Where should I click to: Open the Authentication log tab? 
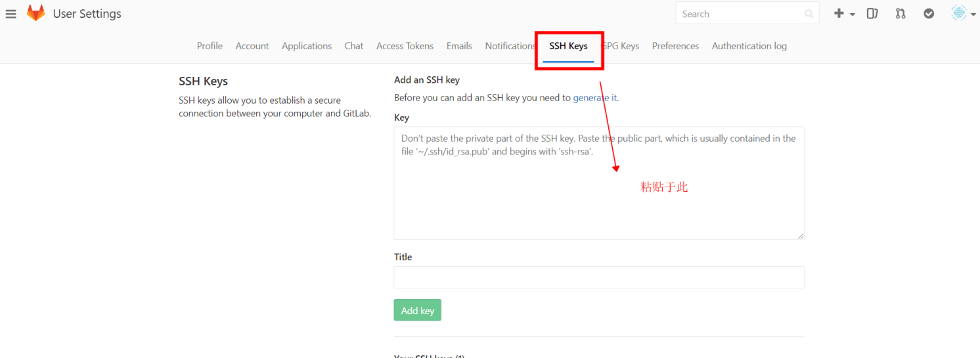749,46
